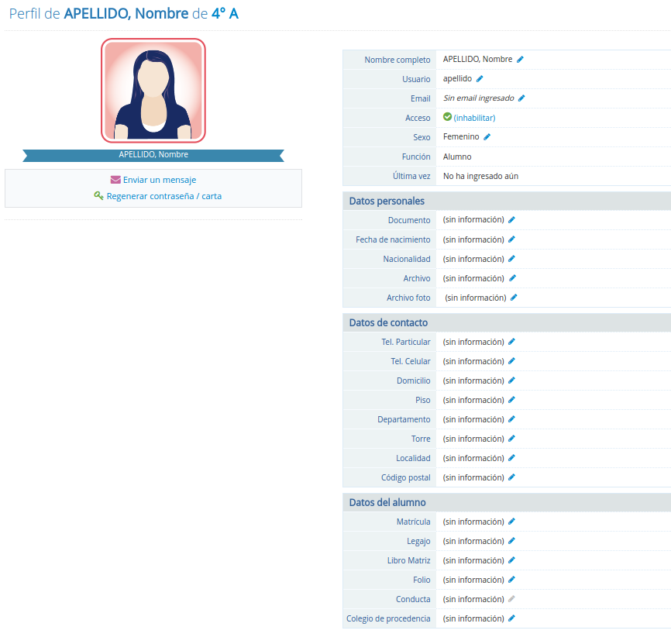Click the 4º A course link in title
The height and width of the screenshot is (644, 671).
pos(225,14)
